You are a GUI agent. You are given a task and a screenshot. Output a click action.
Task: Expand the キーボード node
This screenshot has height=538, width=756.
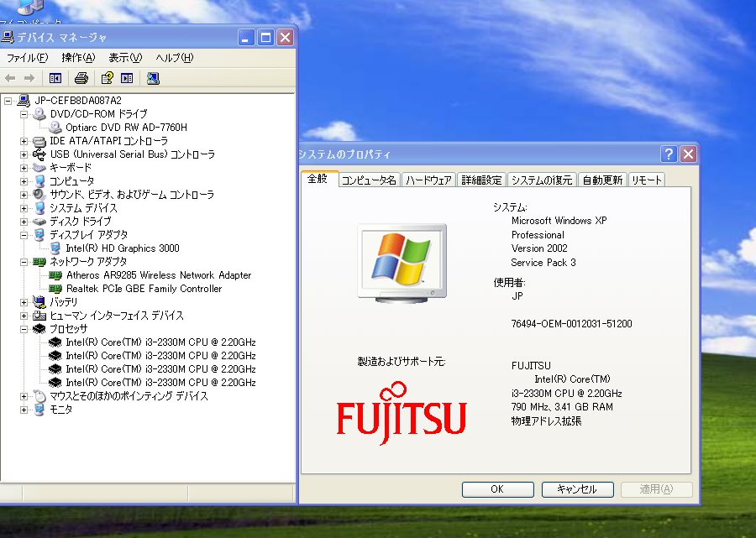(x=24, y=168)
